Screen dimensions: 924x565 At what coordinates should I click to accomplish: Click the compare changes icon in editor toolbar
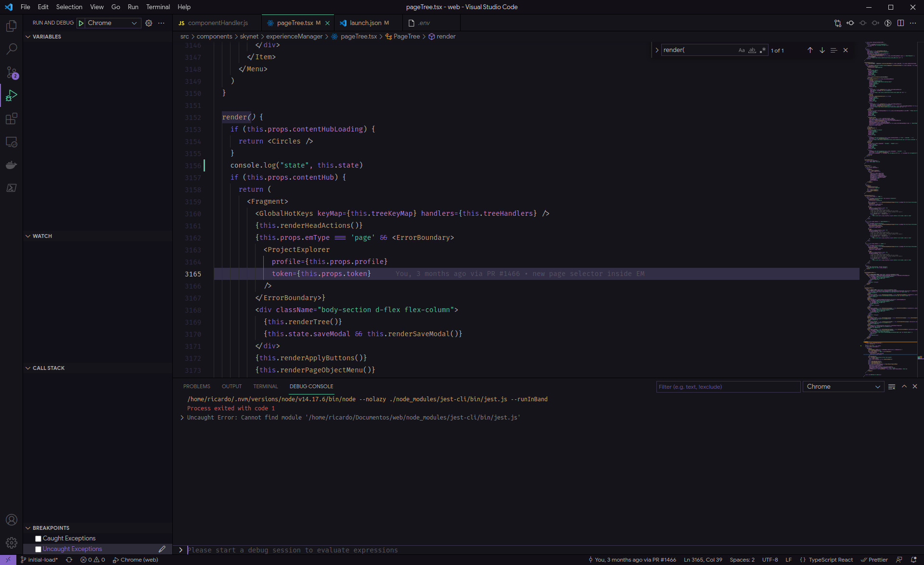click(x=837, y=23)
